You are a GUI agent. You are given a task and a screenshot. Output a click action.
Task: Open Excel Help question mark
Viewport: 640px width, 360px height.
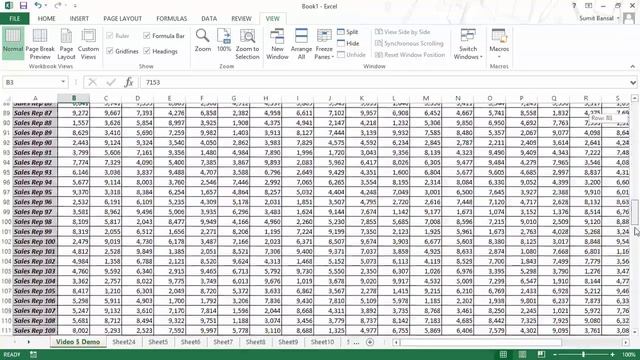point(574,6)
